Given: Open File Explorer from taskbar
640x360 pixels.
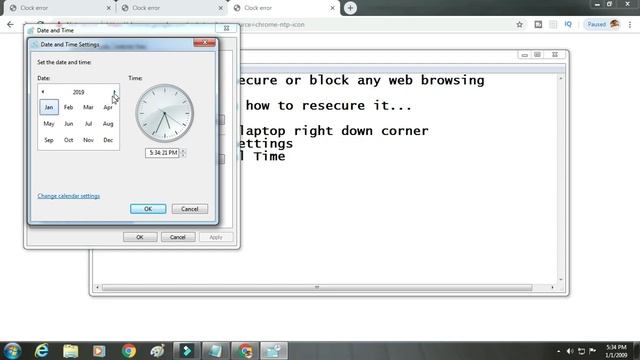Looking at the screenshot, I should (x=71, y=351).
